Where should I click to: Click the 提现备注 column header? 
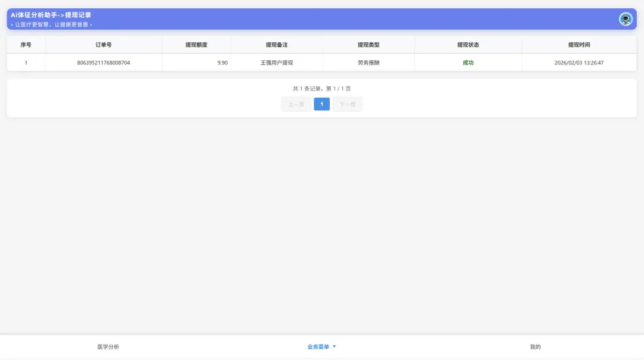(x=277, y=45)
